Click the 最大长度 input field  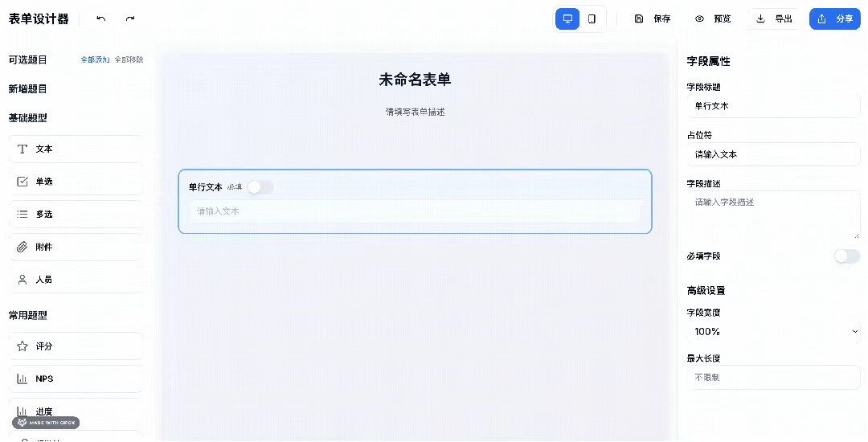[x=773, y=377]
